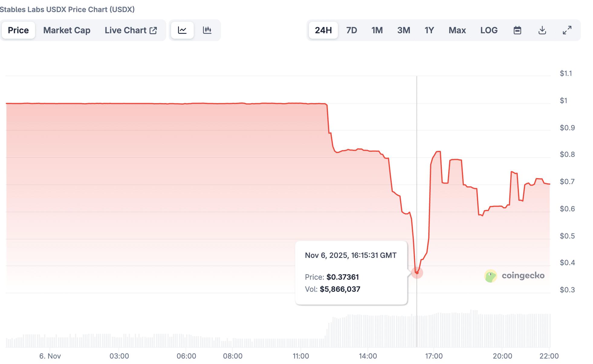This screenshot has width=593, height=364.
Task: Click the external link icon beside Live Chart
Action: tap(153, 30)
